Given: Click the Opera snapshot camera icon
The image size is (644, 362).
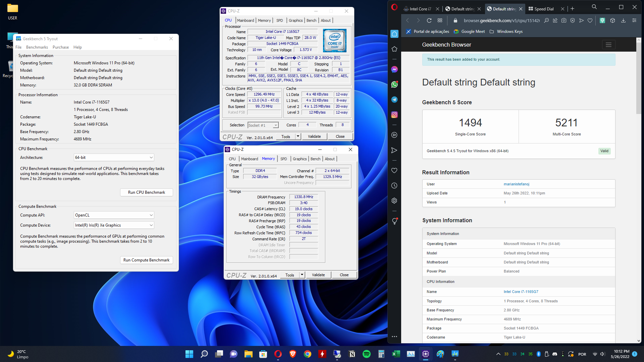Looking at the screenshot, I should click(564, 20).
